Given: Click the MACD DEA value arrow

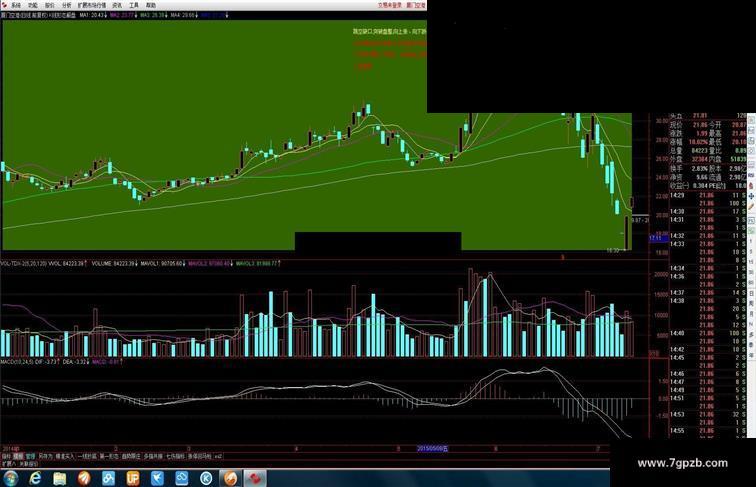Looking at the screenshot, I should point(88,361).
